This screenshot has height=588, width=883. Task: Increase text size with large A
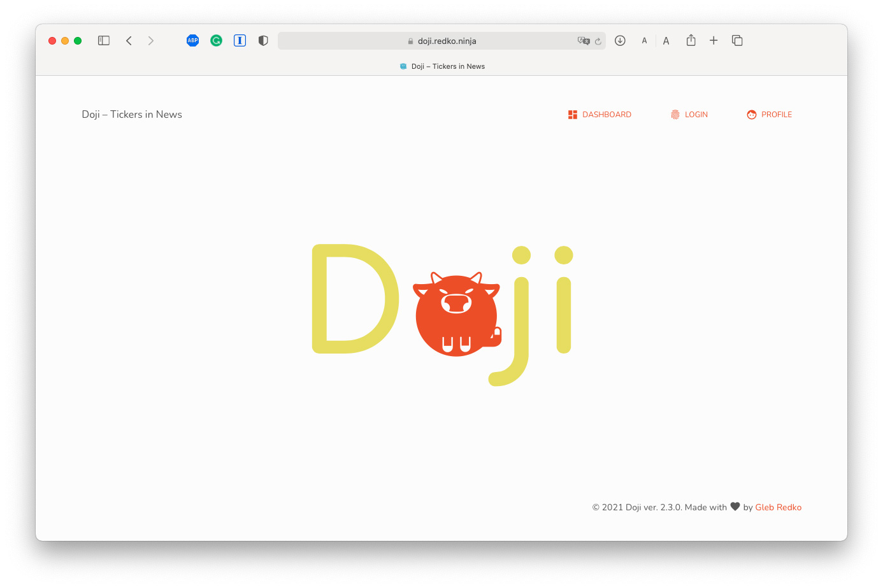(x=666, y=41)
